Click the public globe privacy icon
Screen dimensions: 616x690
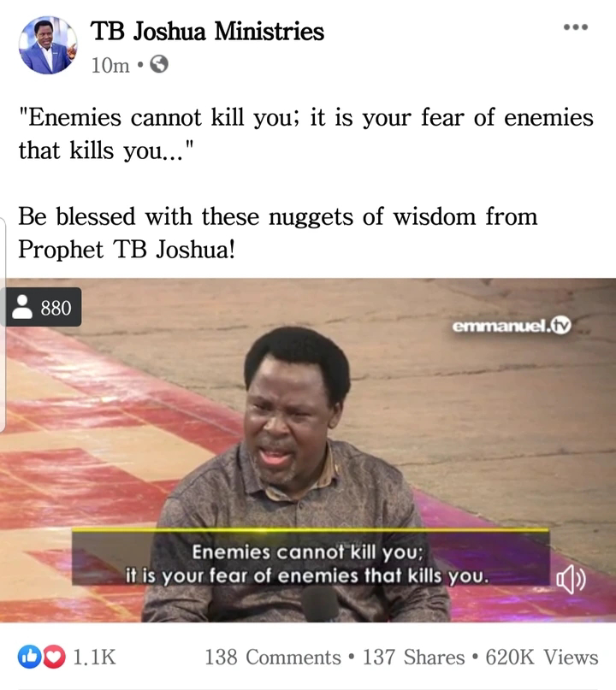point(159,64)
